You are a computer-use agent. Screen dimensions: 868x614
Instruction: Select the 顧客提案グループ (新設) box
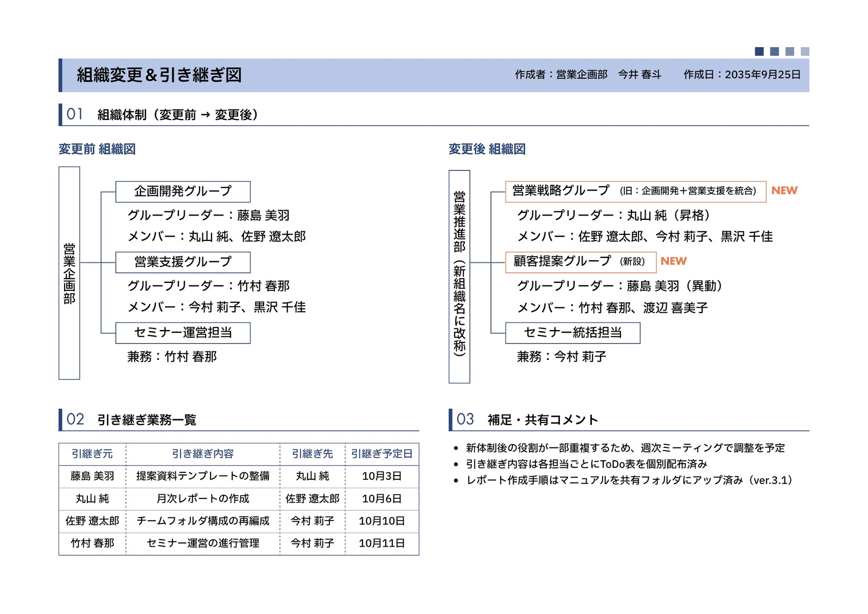tap(580, 262)
